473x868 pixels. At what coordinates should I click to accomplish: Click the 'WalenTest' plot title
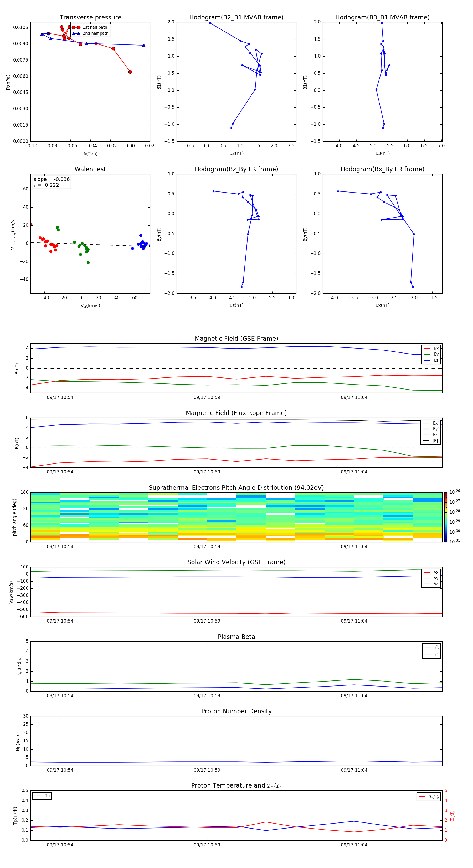tap(90, 169)
